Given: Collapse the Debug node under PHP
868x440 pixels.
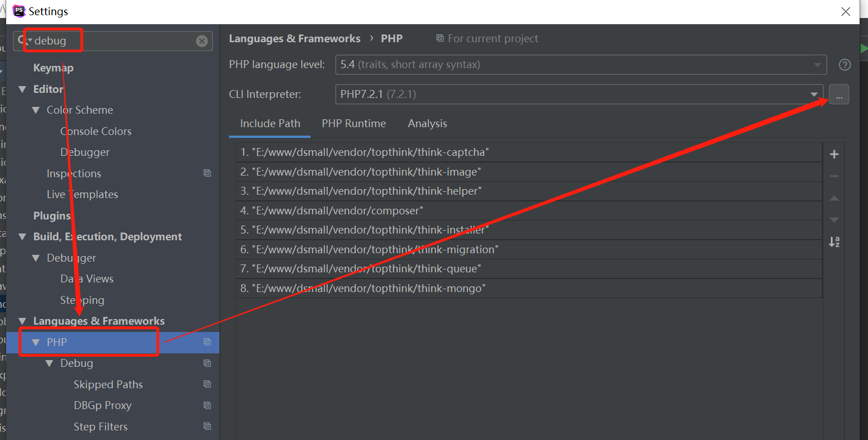Looking at the screenshot, I should [x=50, y=363].
